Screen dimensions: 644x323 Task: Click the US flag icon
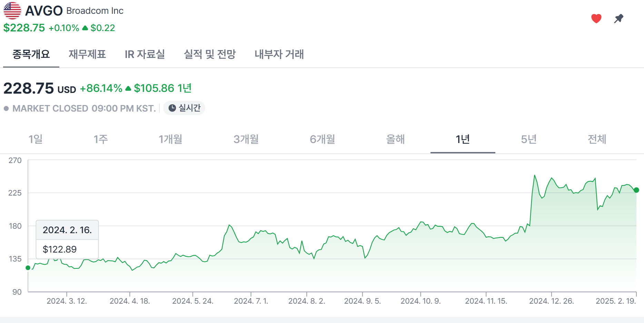pos(12,11)
